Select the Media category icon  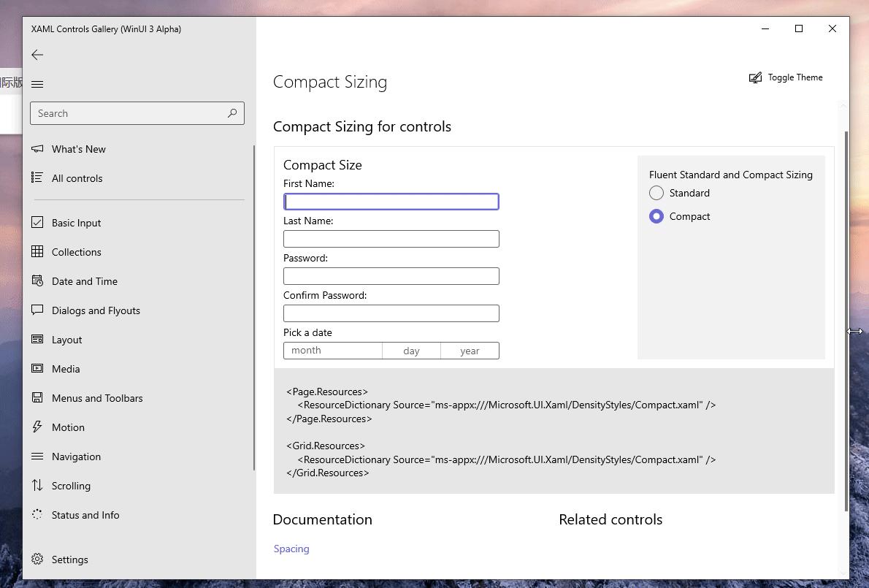(37, 369)
